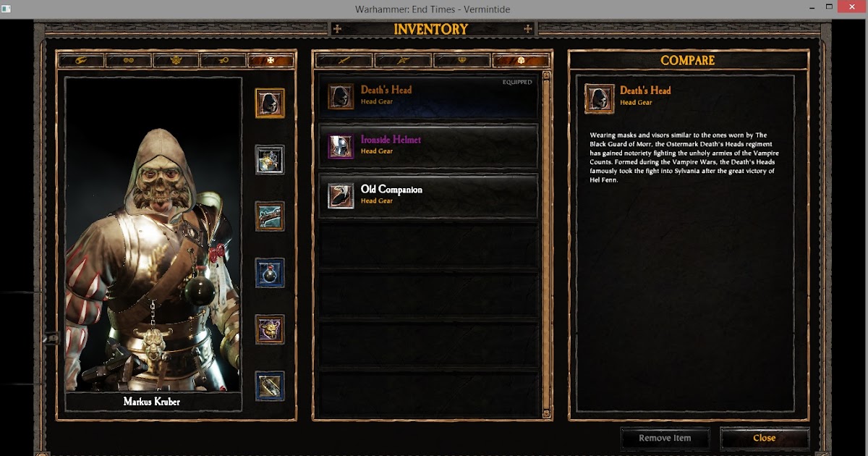This screenshot has height=456, width=868.
Task: Select the bottom trinket equipment slot
Action: [270, 386]
